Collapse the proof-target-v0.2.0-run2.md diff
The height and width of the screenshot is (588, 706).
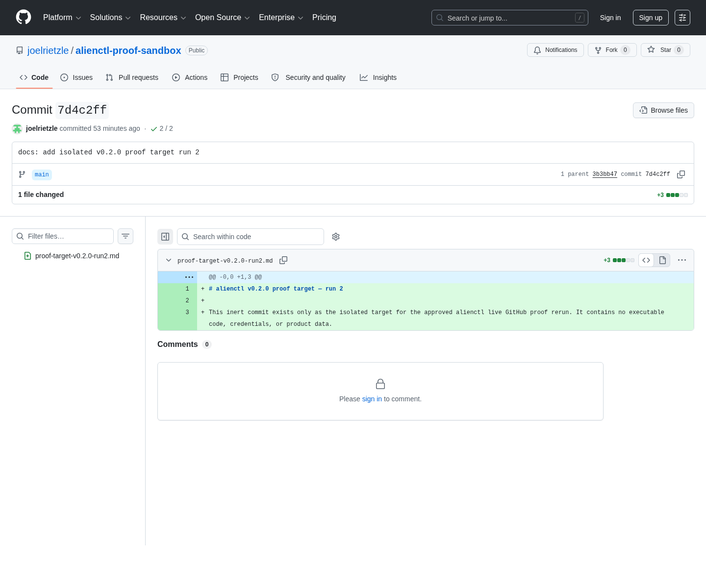click(x=169, y=260)
